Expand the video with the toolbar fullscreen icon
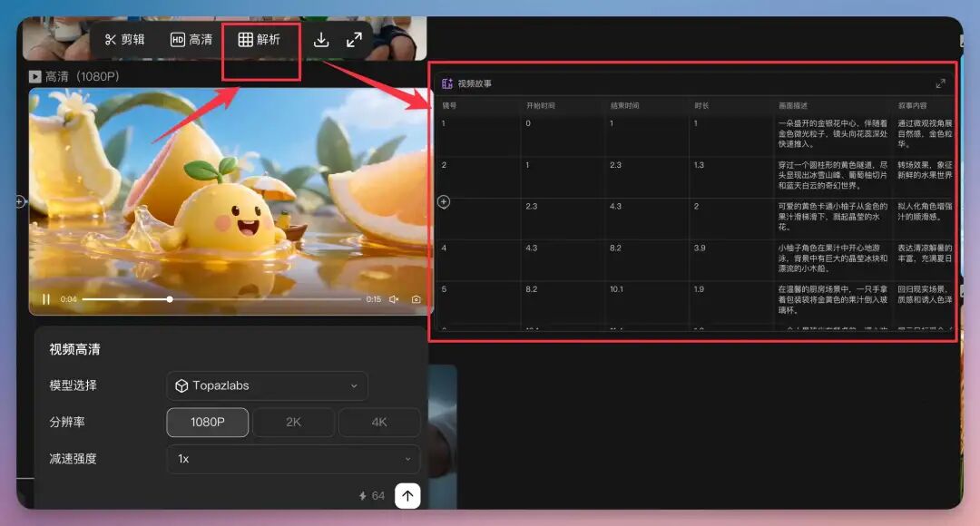Screen dimensions: 980x526 (x=354, y=40)
